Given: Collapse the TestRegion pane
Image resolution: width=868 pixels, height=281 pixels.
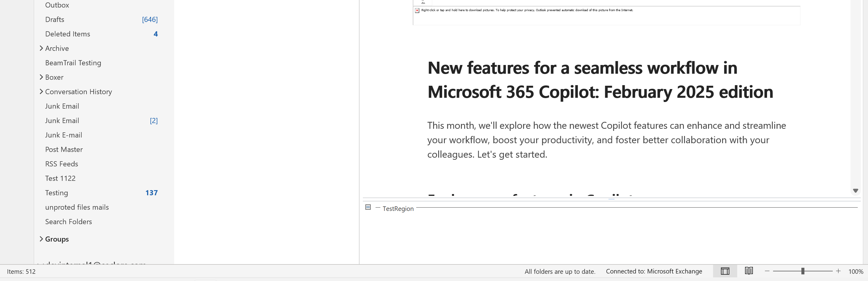Looking at the screenshot, I should pyautogui.click(x=368, y=207).
